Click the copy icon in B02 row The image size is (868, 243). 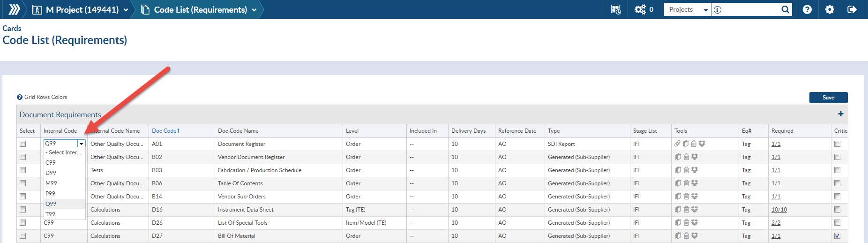point(678,157)
